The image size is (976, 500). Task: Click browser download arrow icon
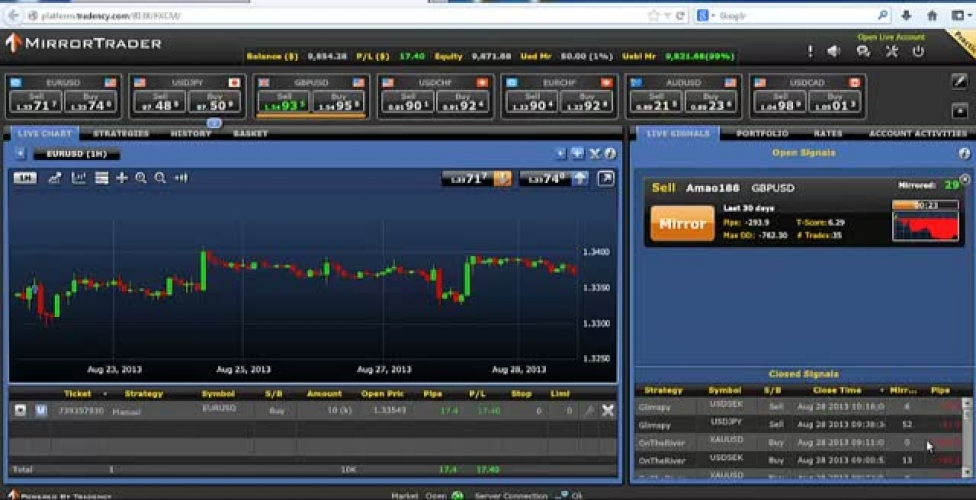click(x=907, y=16)
